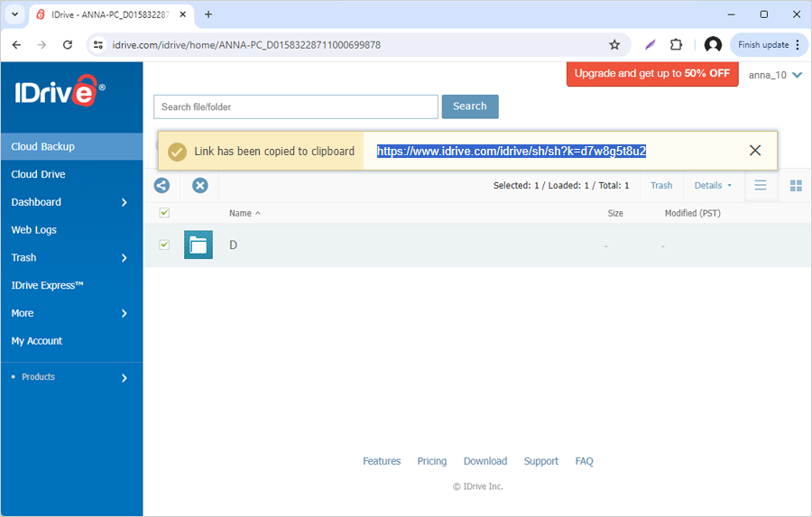Bookmark this page with the star icon
The width and height of the screenshot is (812, 517).
614,44
